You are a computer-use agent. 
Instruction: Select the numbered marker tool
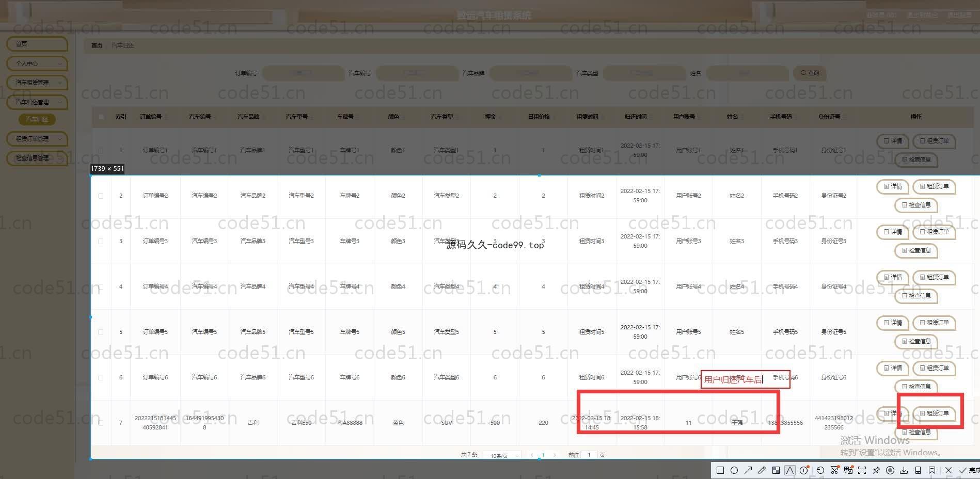804,470
